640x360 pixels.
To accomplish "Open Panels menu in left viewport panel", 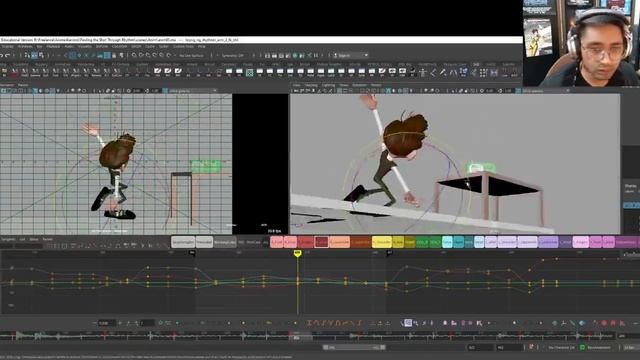I will [23, 85].
